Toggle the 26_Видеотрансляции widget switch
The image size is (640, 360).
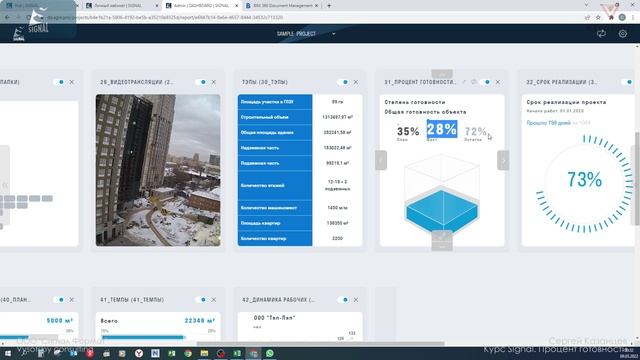[x=201, y=82]
